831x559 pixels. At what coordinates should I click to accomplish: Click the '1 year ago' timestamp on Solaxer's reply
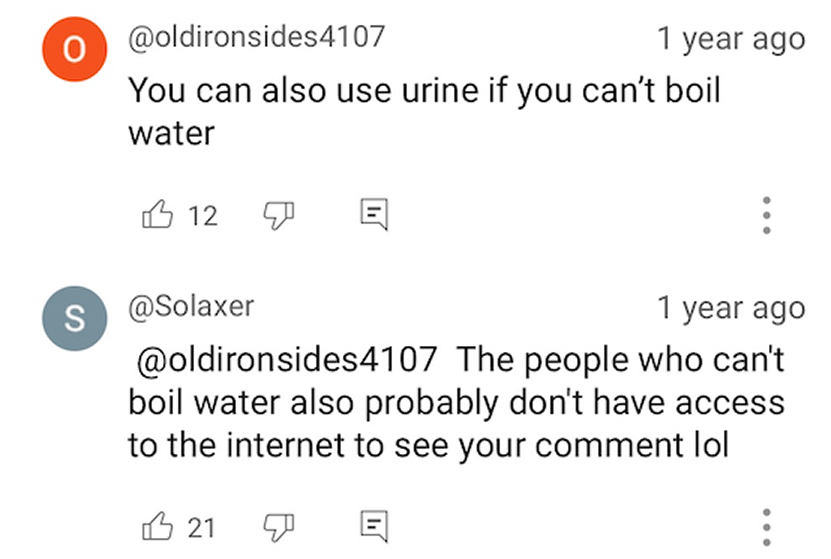tap(730, 308)
